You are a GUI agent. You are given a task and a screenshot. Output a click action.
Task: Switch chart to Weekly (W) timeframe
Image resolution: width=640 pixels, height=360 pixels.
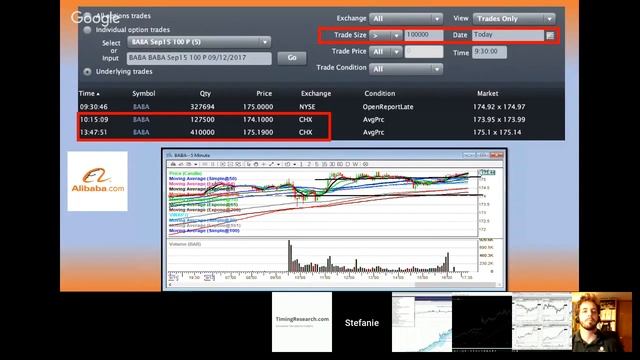click(x=355, y=164)
